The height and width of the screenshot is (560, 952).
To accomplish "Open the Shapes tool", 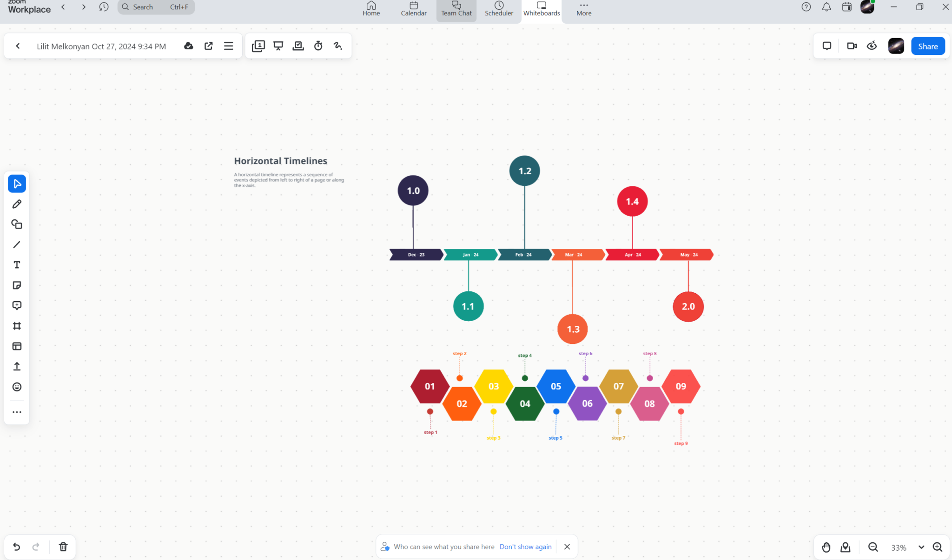I will (17, 224).
